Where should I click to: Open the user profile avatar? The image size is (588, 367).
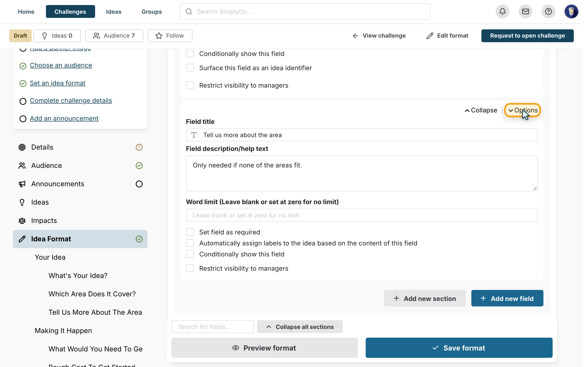(x=571, y=11)
